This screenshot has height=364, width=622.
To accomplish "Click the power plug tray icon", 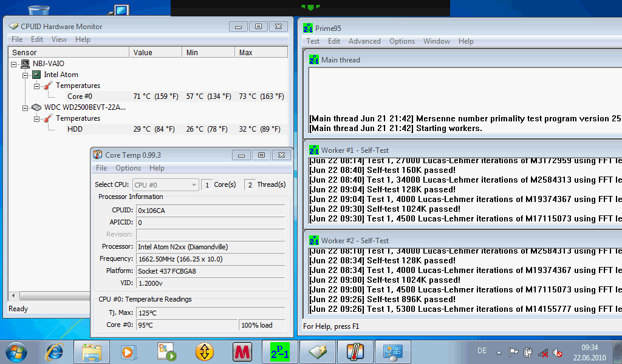I will coord(528,352).
